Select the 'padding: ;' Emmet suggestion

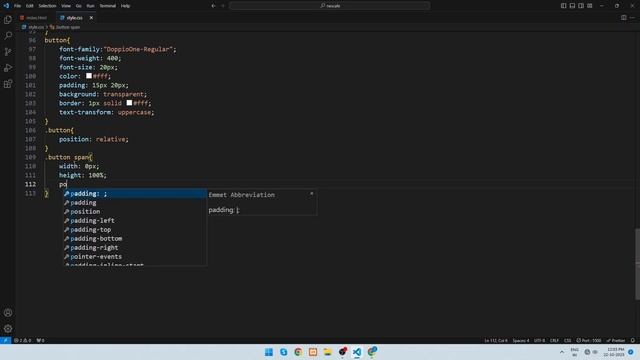point(135,194)
